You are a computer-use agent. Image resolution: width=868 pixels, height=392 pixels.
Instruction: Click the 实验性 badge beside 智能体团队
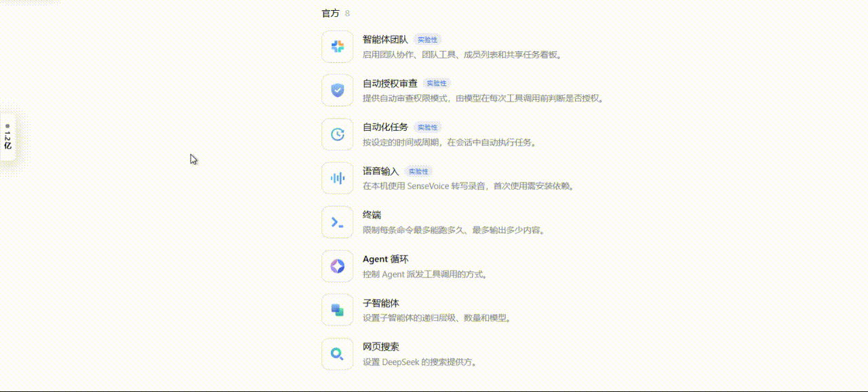pos(427,40)
